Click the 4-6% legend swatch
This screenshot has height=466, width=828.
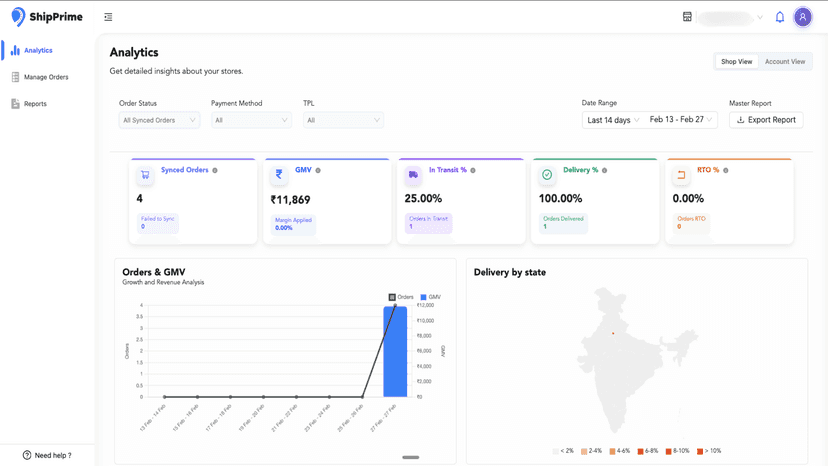[x=612, y=451]
